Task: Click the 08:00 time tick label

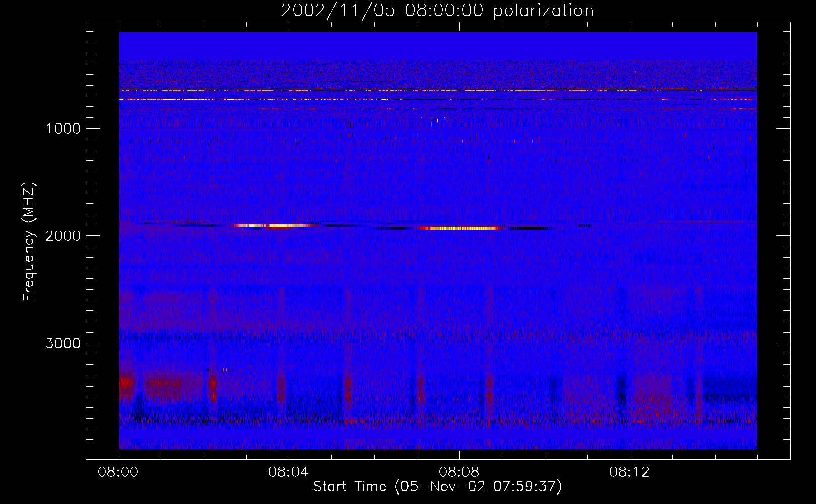Action: pos(118,472)
